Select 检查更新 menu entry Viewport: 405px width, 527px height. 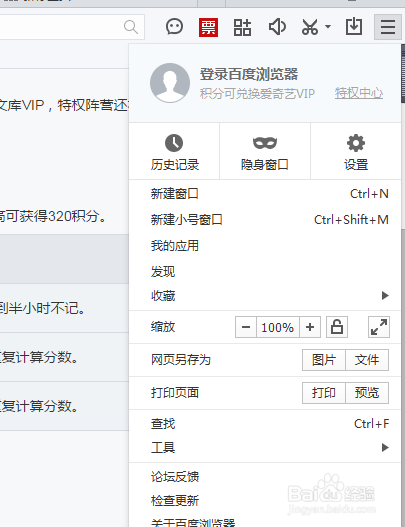point(265,501)
